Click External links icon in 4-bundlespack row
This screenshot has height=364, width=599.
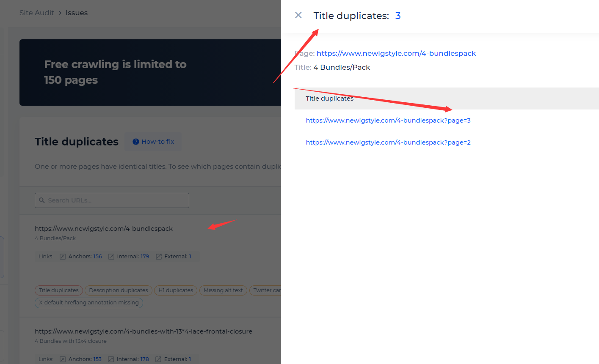pyautogui.click(x=159, y=257)
